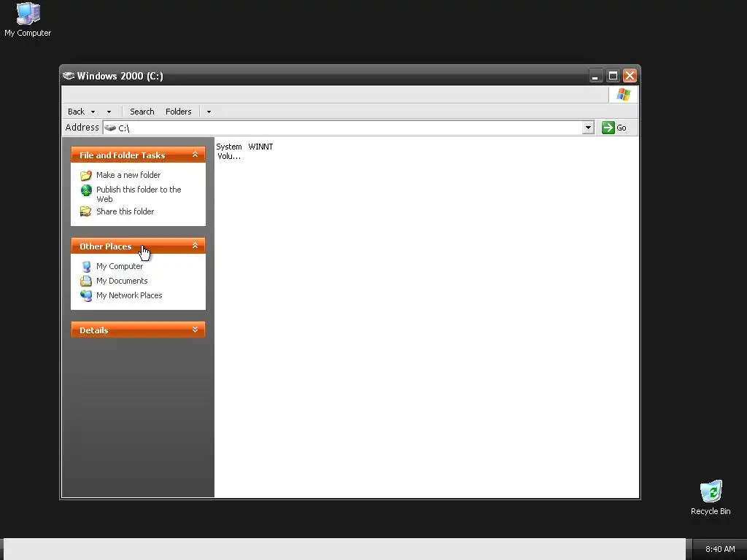
Task: Select the WINNT folder
Action: [260, 147]
